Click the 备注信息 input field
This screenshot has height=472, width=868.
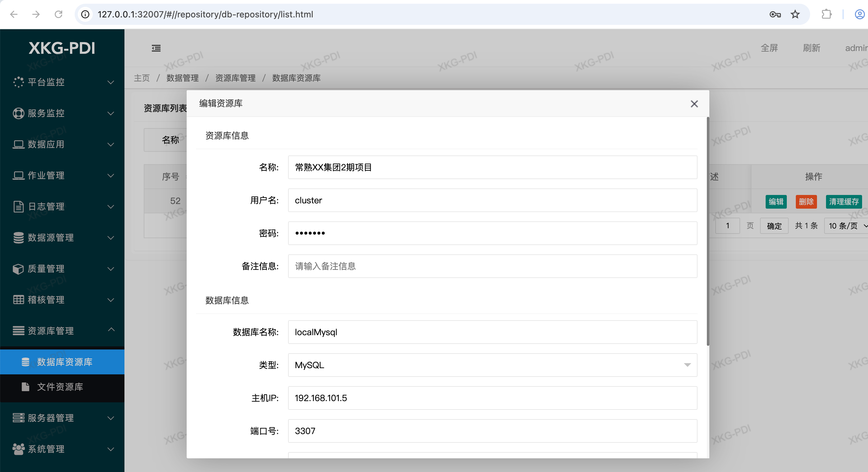(x=492, y=266)
